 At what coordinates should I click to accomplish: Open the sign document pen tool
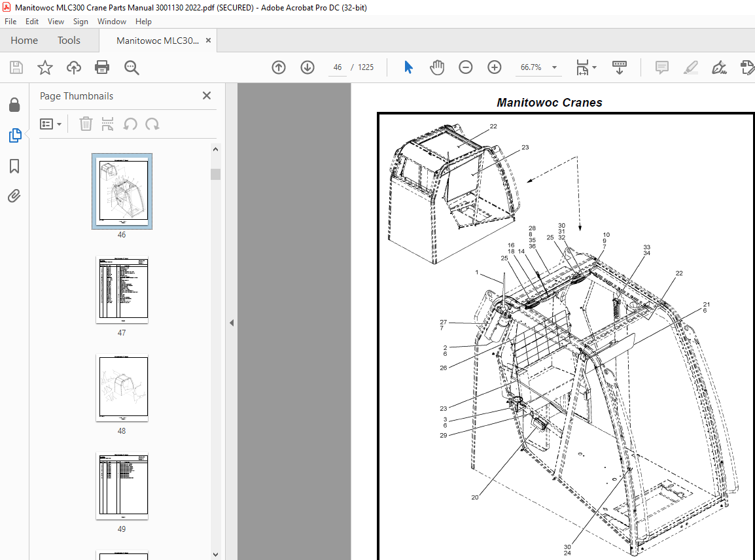tap(720, 67)
